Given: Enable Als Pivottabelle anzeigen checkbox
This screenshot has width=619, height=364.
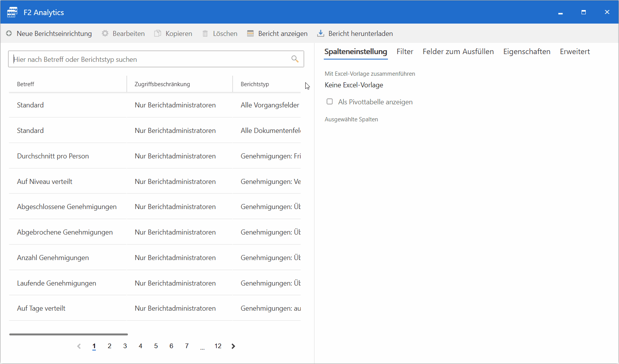Looking at the screenshot, I should (330, 102).
